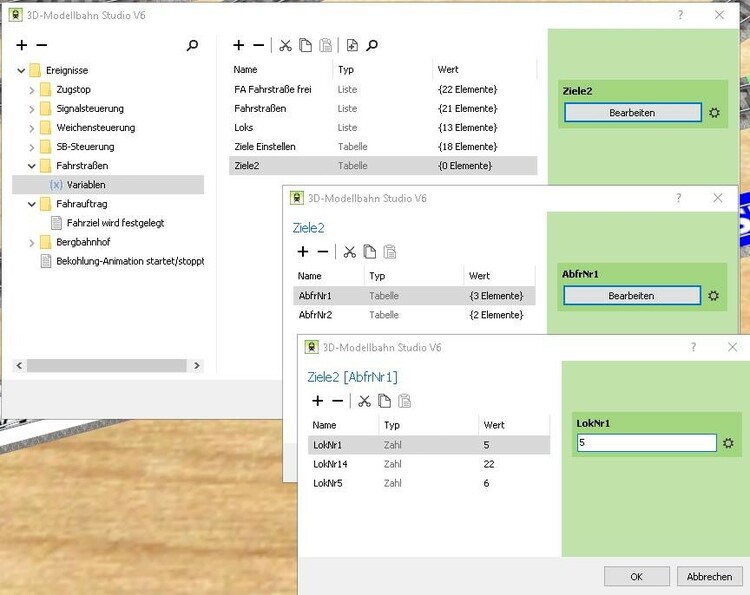Collapse the Fahrauftrag folder
The height and width of the screenshot is (595, 750).
(x=32, y=204)
